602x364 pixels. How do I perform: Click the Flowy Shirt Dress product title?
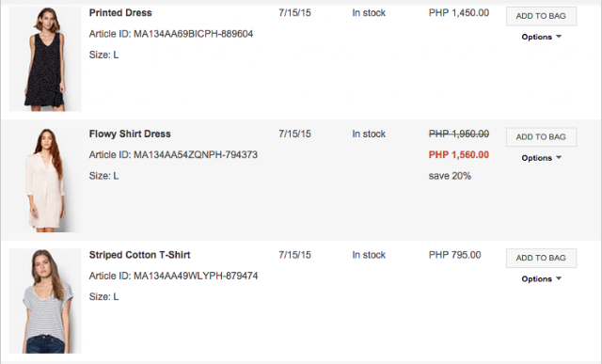(x=130, y=134)
